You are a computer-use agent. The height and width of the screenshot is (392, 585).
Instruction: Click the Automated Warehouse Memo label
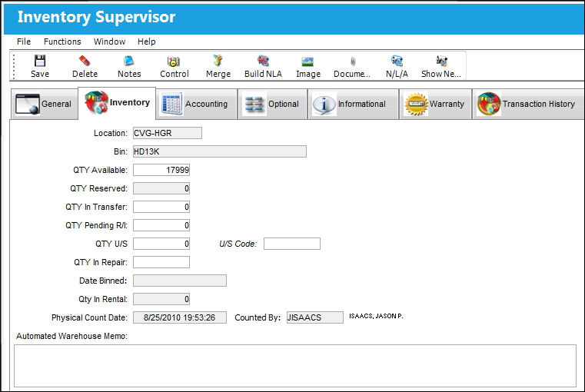pyautogui.click(x=71, y=336)
